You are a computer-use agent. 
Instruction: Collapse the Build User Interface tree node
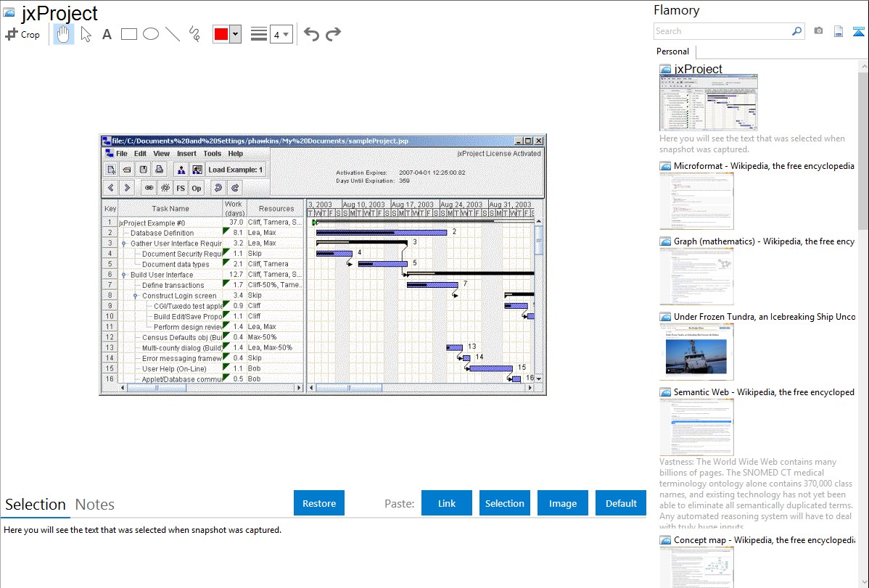[124, 275]
